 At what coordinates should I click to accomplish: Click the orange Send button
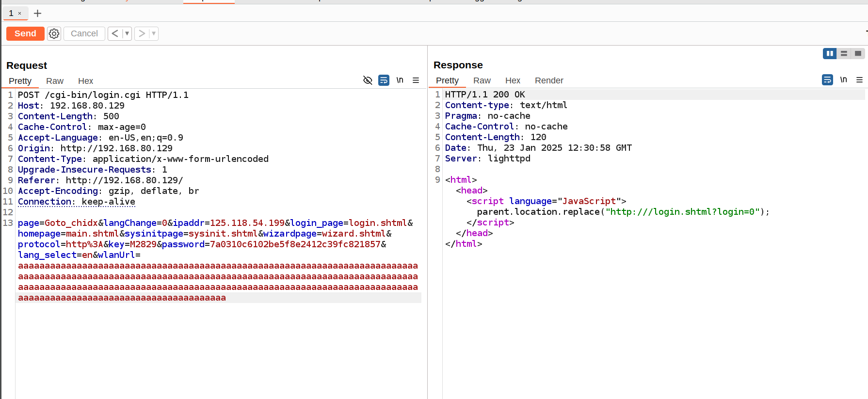pos(25,33)
